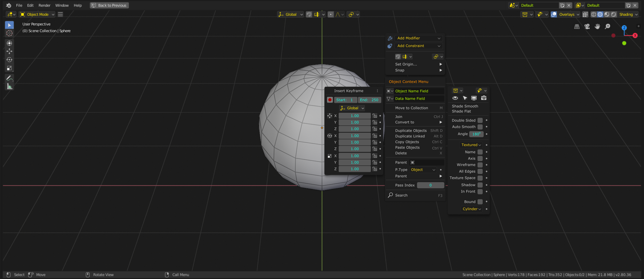Screen dimensions: 644x279
Task: Open the Render menu
Action: point(44,5)
